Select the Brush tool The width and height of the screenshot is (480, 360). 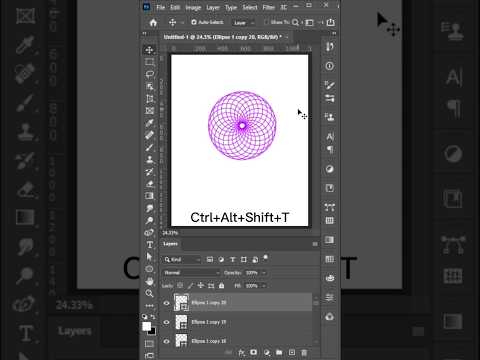point(149,147)
